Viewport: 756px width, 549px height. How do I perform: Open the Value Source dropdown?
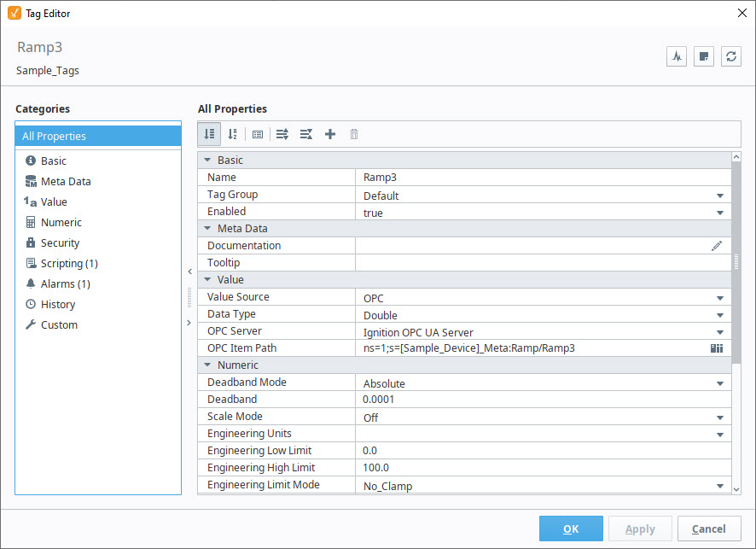click(x=720, y=298)
